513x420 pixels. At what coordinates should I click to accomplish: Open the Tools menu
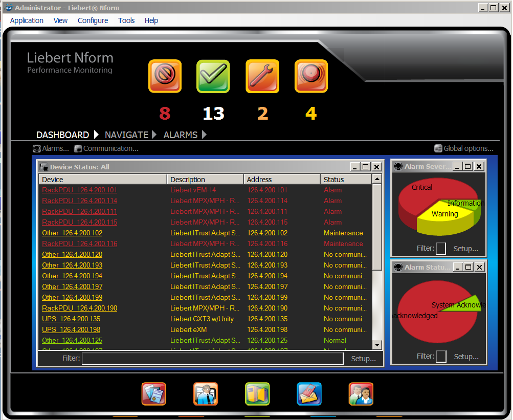(x=126, y=20)
